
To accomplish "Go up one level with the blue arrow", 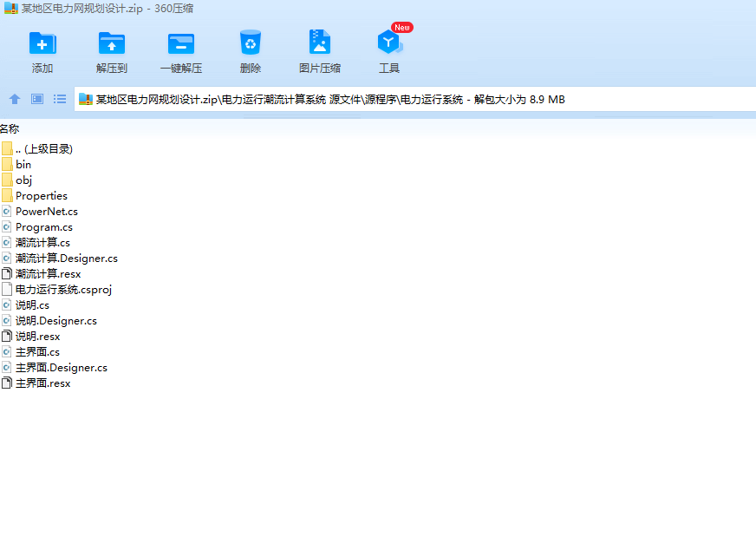I will (x=15, y=99).
